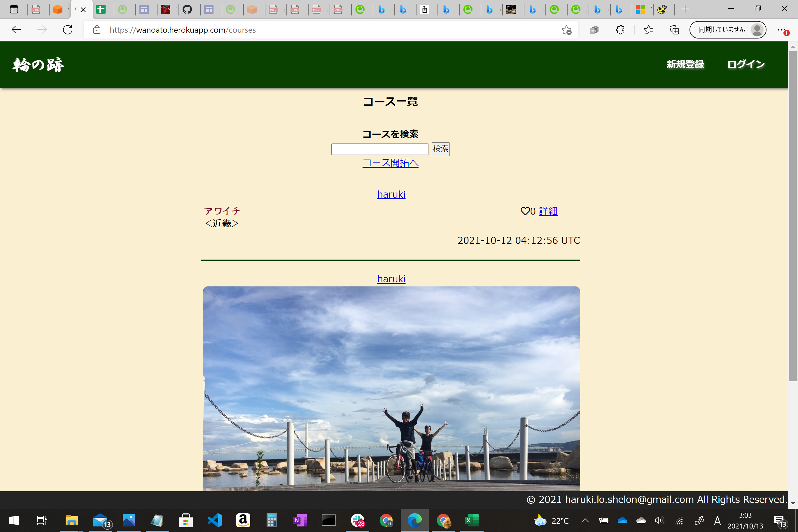Open the Extensions icon in the toolbar
Viewport: 798px width, 532px height.
(620, 29)
